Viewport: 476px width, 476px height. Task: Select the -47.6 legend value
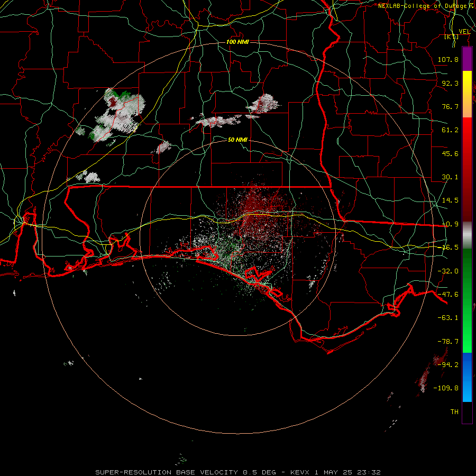(x=448, y=295)
